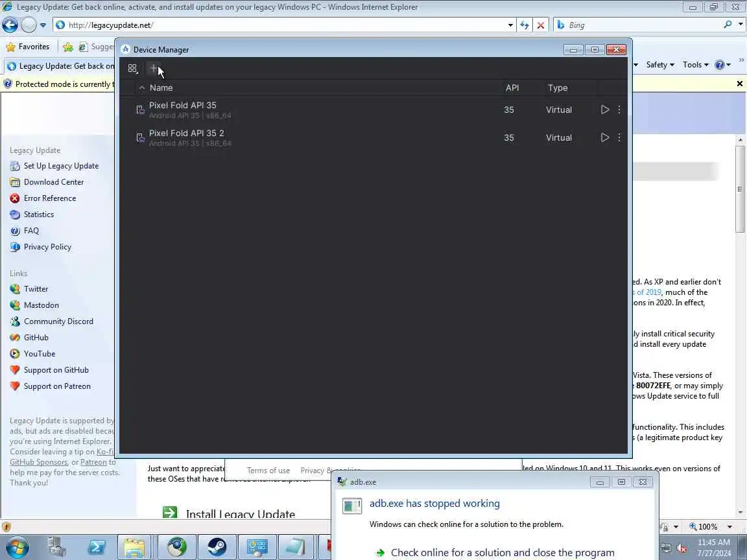
Task: Open device grouping options icon in Device Manager
Action: [x=133, y=69]
